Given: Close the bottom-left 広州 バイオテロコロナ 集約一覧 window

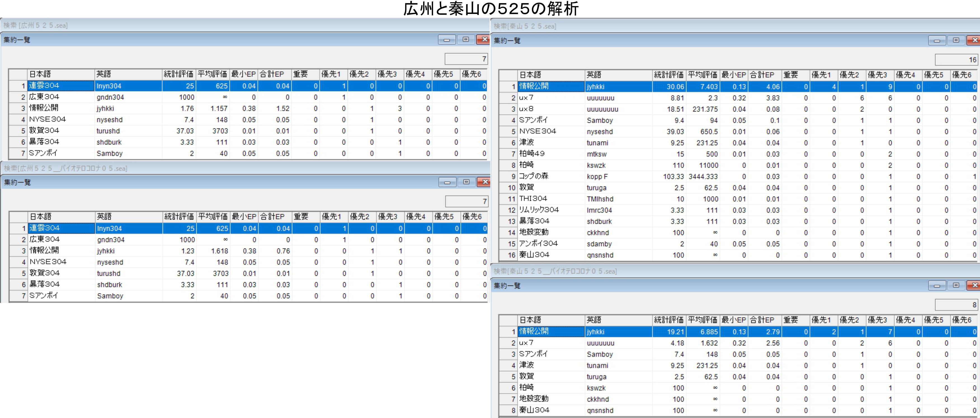Looking at the screenshot, I should pyautogui.click(x=484, y=182).
